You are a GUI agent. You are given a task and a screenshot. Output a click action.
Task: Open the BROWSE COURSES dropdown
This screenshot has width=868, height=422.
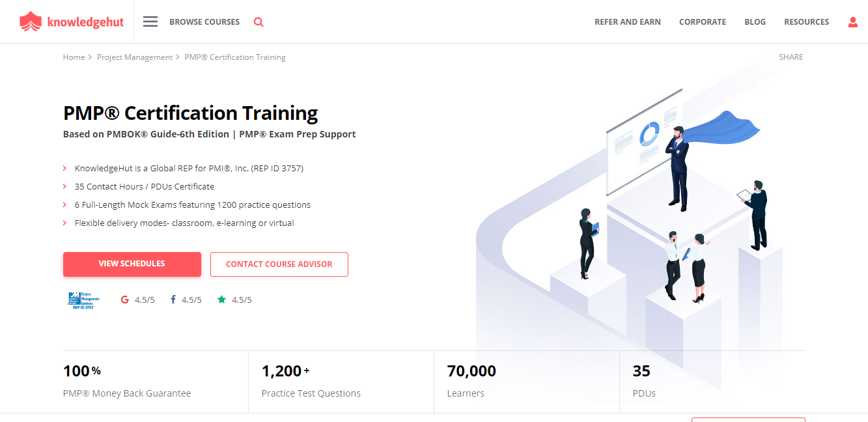tap(204, 21)
